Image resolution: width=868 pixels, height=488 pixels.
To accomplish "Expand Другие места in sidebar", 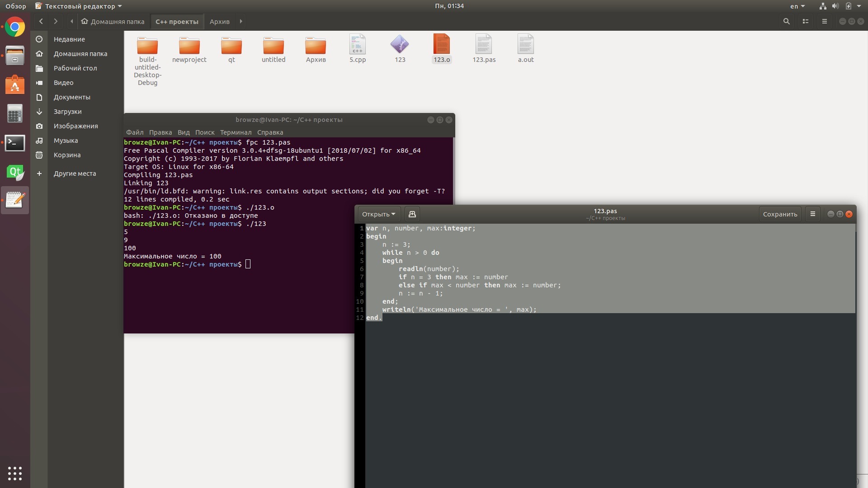I will coord(75,174).
